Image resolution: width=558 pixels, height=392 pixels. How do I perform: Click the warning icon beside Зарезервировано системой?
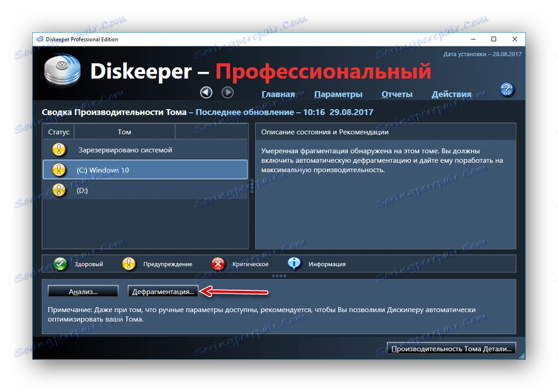point(59,149)
